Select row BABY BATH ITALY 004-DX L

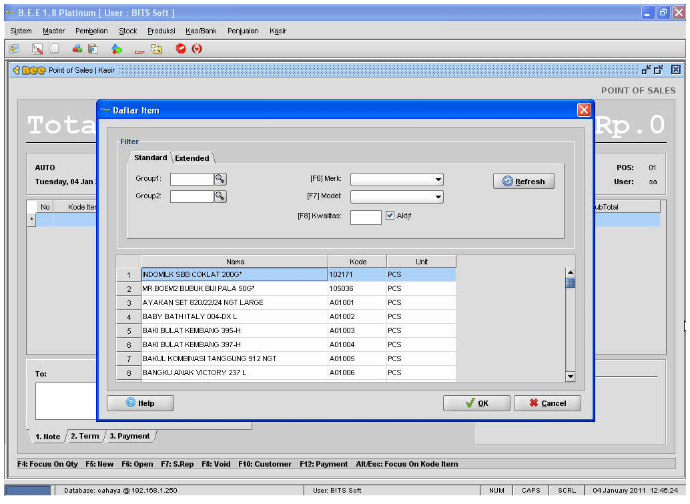click(x=286, y=317)
